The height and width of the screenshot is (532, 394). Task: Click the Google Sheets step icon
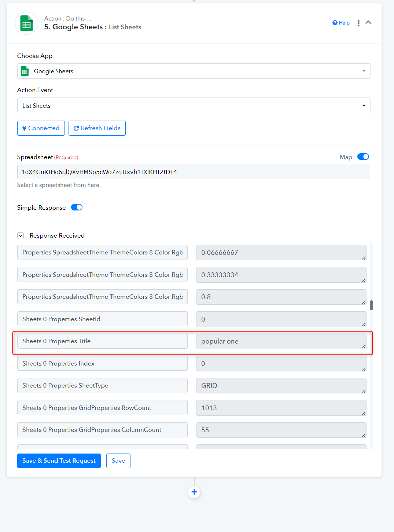point(26,23)
